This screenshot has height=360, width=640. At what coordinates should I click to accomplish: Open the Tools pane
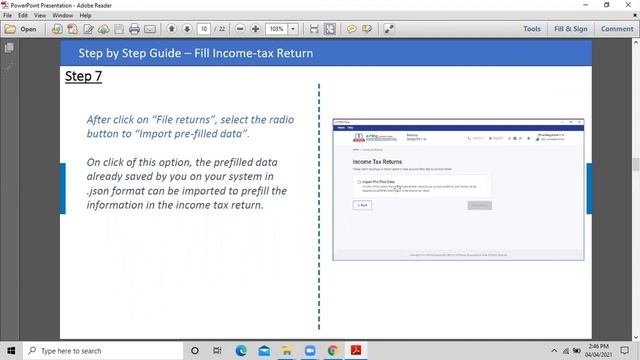point(532,29)
